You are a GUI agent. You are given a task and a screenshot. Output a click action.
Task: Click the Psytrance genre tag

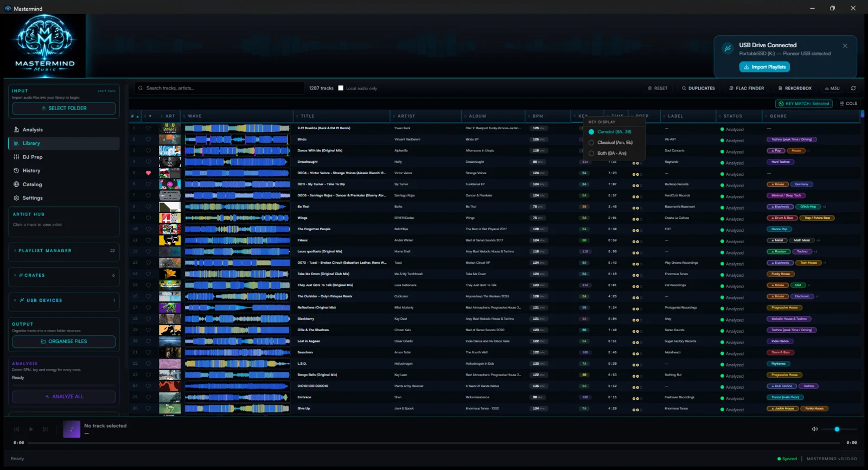[x=778, y=364]
